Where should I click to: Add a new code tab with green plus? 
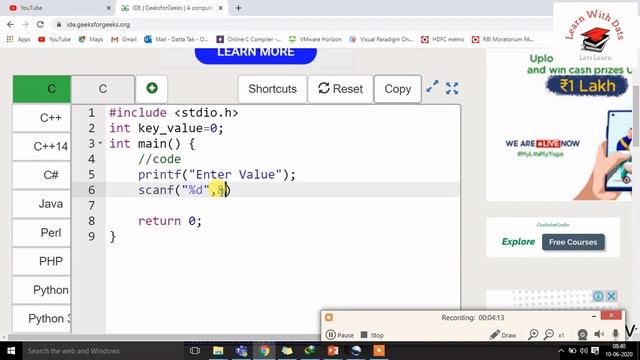coord(152,88)
